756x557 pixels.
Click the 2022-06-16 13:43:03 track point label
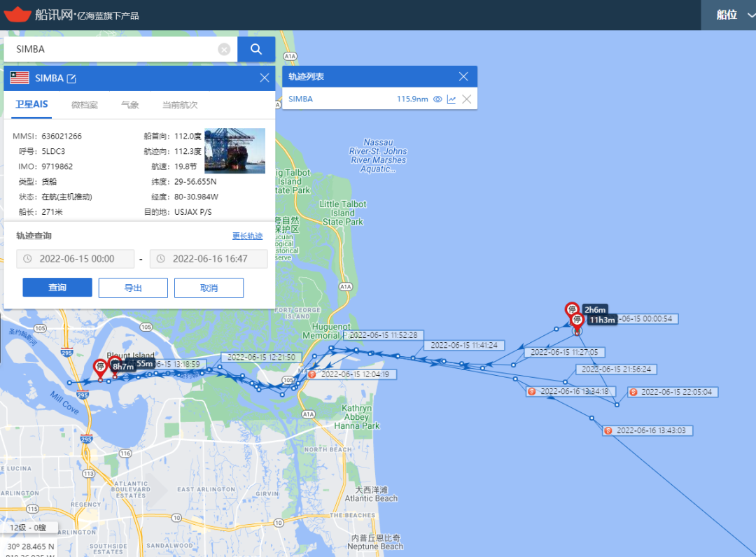[x=650, y=430]
